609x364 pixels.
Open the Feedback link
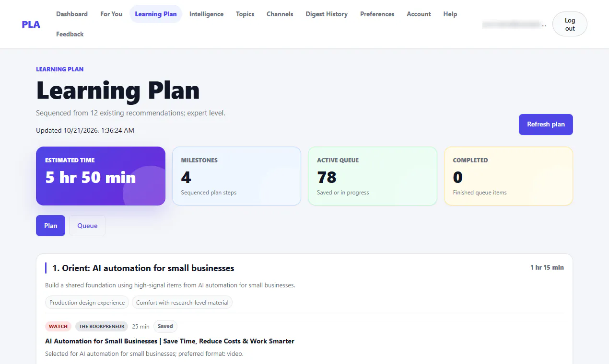70,34
